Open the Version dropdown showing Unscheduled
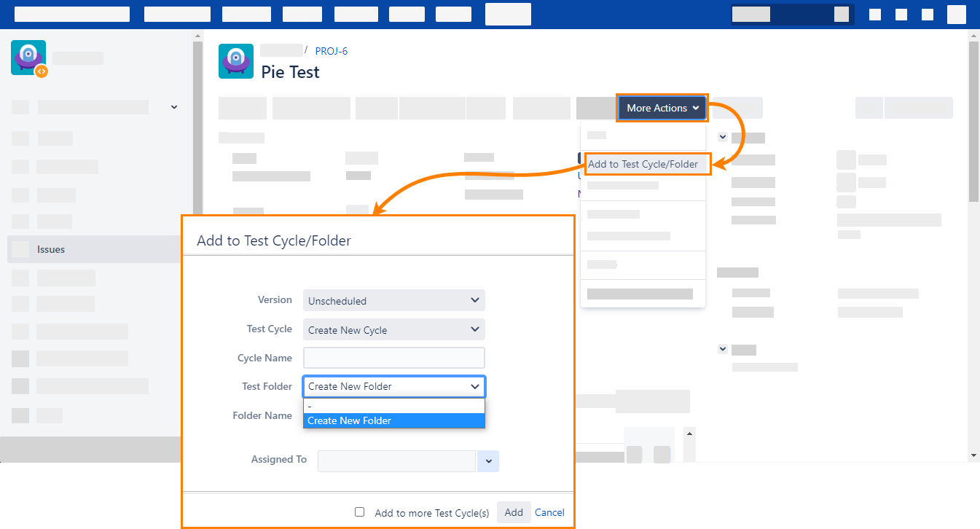Viewport: 980px width, 529px height. coord(393,300)
